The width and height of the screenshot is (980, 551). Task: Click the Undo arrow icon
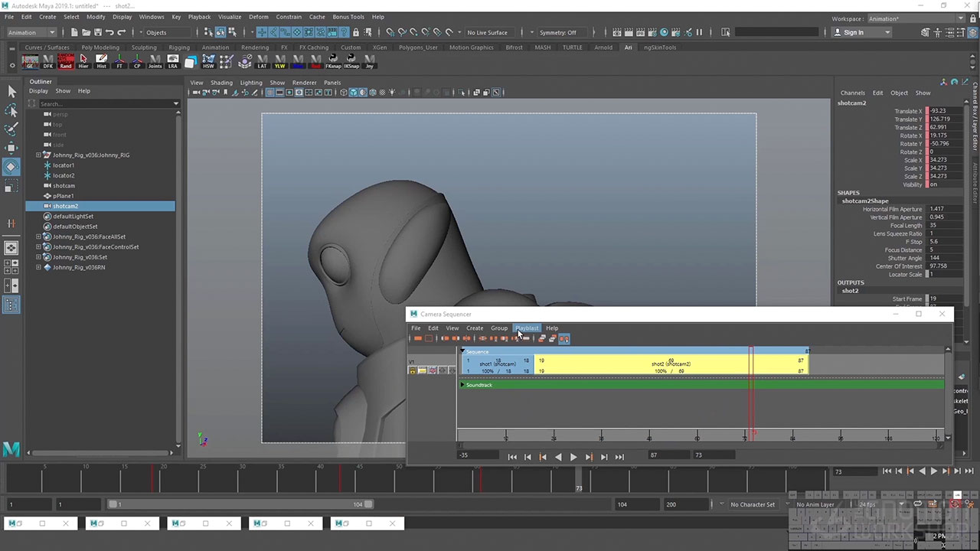point(109,32)
